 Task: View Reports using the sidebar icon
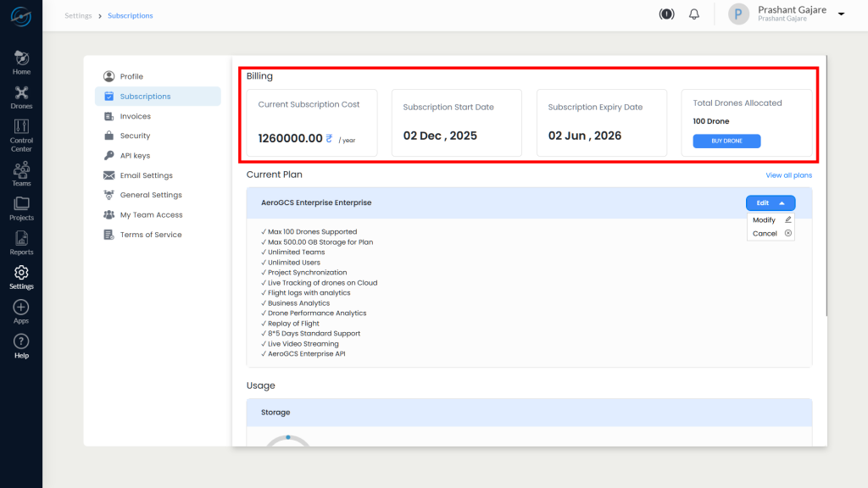(x=21, y=241)
